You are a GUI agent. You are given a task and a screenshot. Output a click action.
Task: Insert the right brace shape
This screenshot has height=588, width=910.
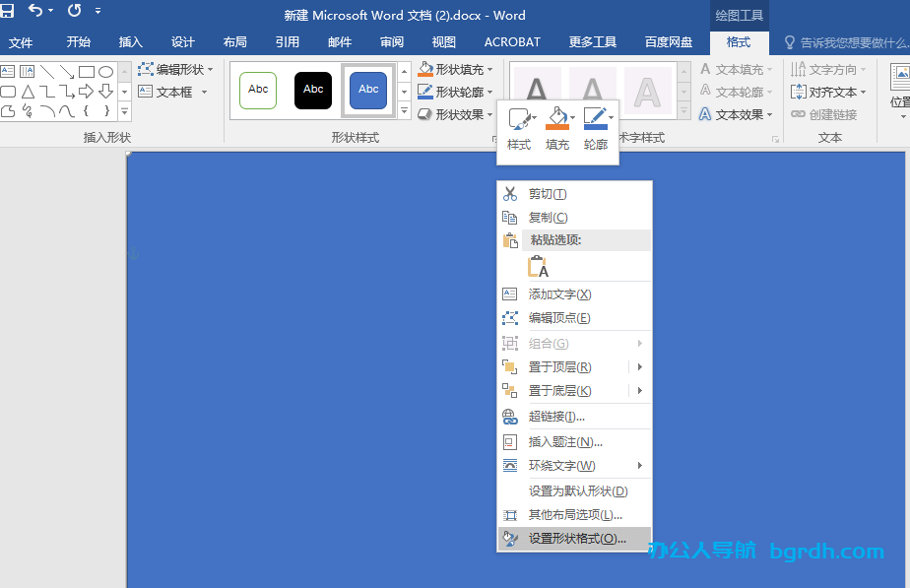(105, 111)
